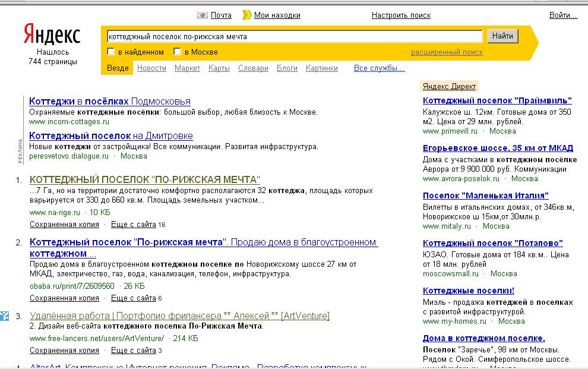588x369 pixels.
Task: Click the 'Нашлось 744 страницы' results count
Action: (53, 56)
